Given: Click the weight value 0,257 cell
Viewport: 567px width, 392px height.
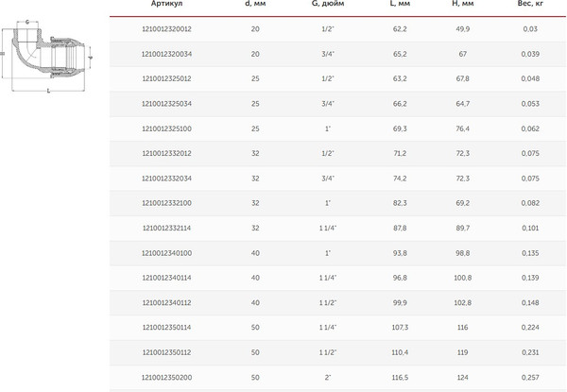Looking at the screenshot, I should point(529,375).
